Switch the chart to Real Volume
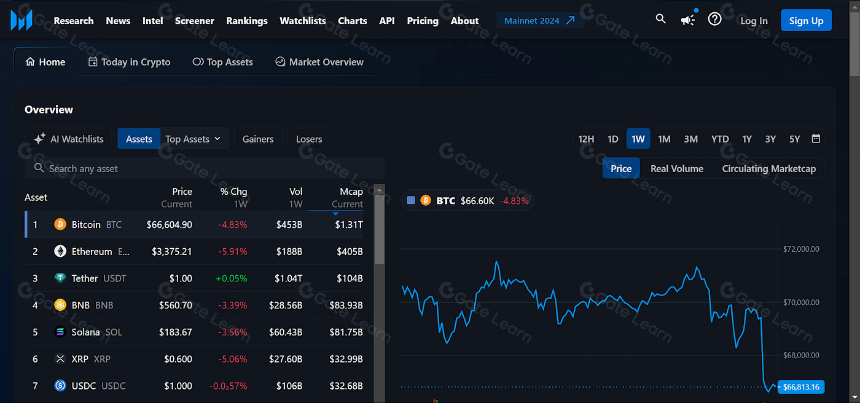Screen dimensions: 860x403 click(x=677, y=168)
